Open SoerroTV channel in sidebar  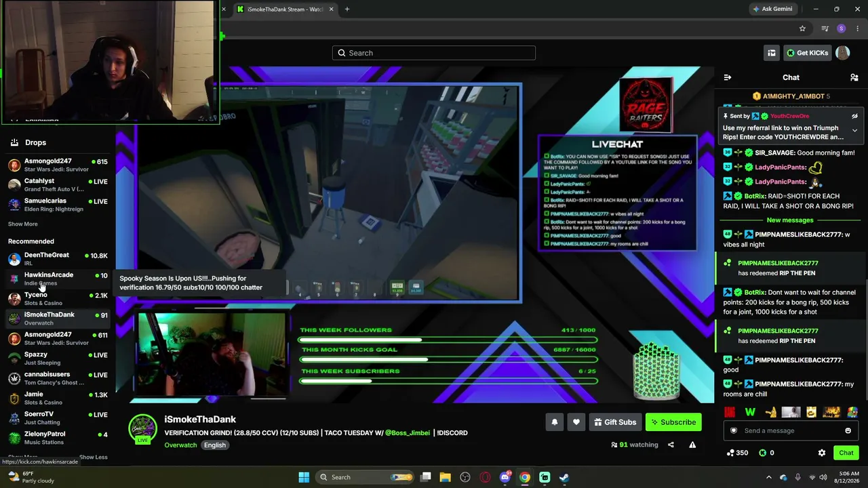[58, 418]
